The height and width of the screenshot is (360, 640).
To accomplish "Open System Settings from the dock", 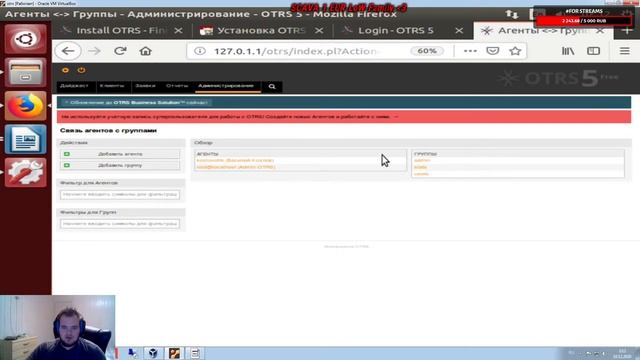I will pyautogui.click(x=25, y=172).
